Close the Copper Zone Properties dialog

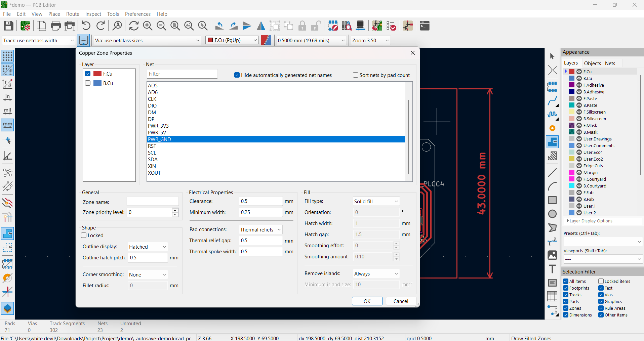(x=413, y=53)
